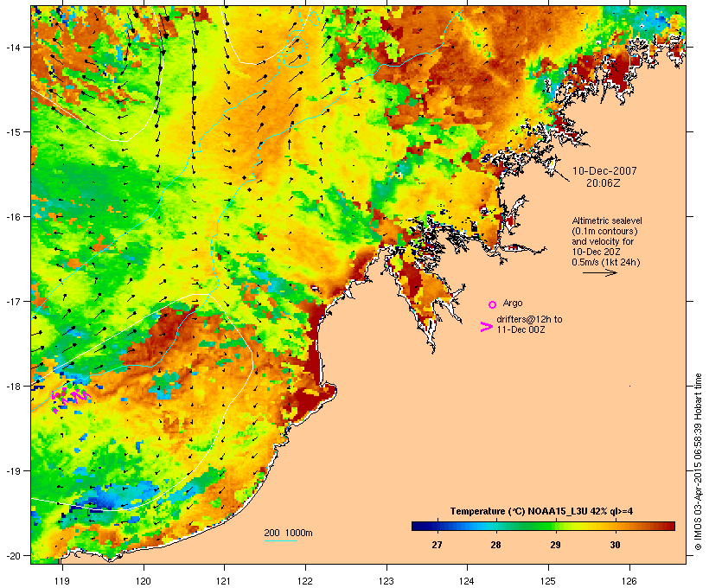Click the latitude axis label '-19'
Image resolution: width=709 pixels, height=588 pixels.
point(12,471)
